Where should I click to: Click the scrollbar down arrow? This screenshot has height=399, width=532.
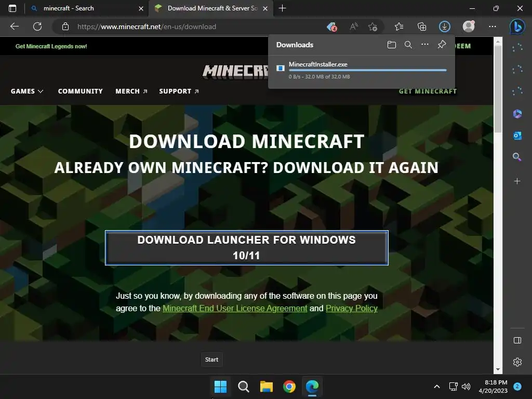(498, 369)
